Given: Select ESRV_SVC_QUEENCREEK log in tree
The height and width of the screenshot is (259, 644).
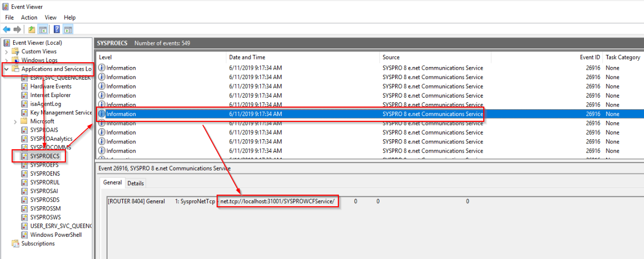Looking at the screenshot, I should coord(60,78).
